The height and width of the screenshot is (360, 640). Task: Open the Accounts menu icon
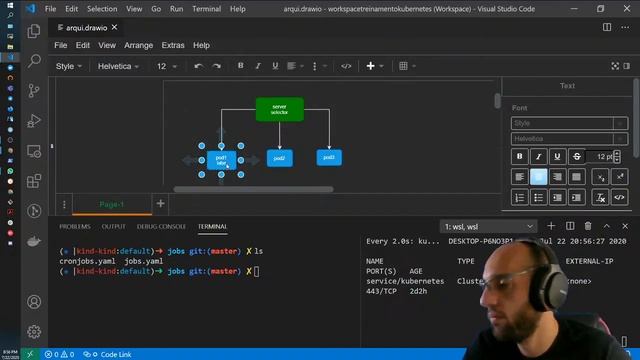[34, 302]
